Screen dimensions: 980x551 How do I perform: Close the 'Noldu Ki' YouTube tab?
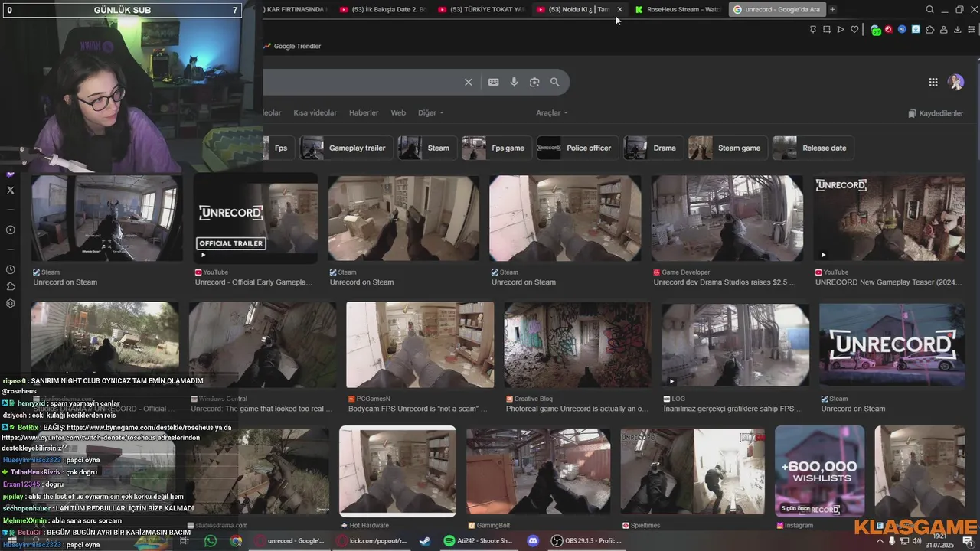[619, 9]
